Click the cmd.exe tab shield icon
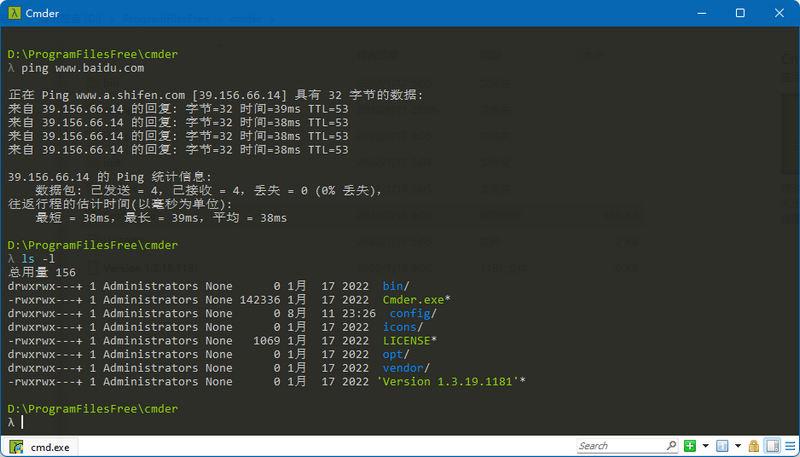The image size is (800, 457). pos(16,447)
